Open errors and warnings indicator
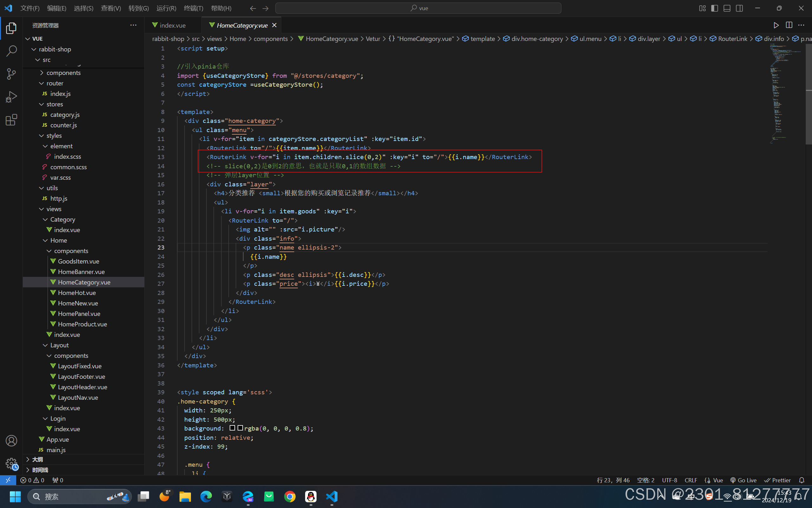812x508 pixels. [x=32, y=480]
